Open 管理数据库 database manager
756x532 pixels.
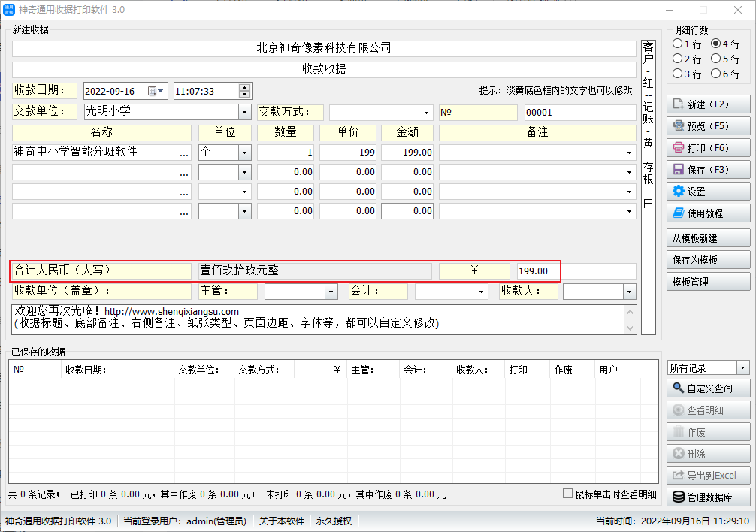click(x=708, y=497)
